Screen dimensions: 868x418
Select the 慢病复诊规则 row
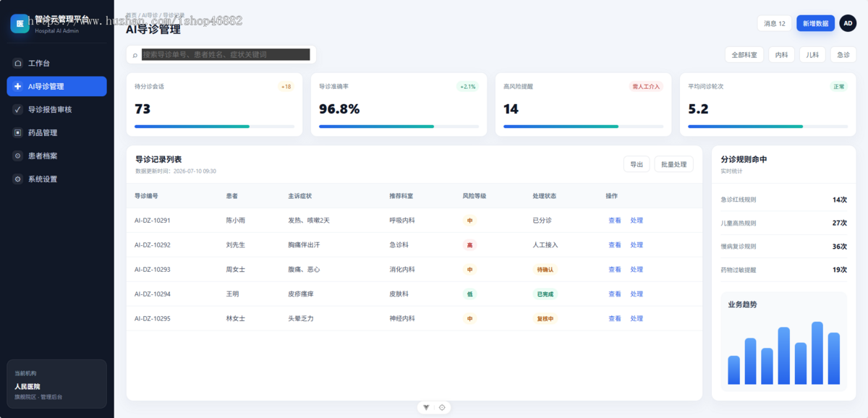coord(783,246)
